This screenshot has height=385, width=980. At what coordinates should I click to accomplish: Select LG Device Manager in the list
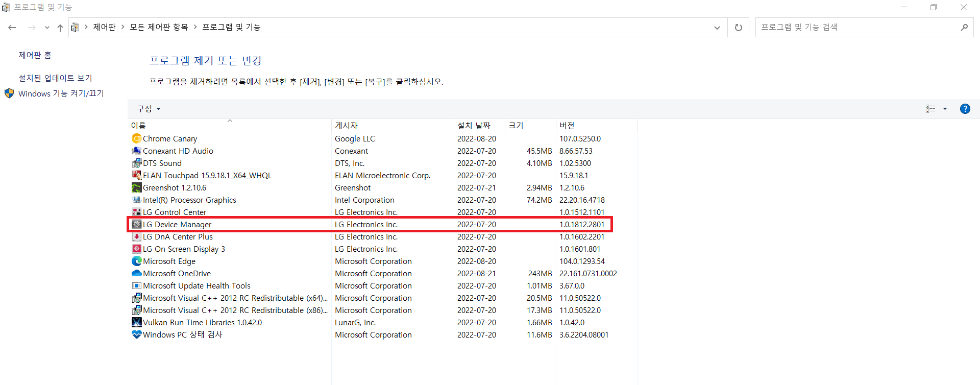[177, 224]
